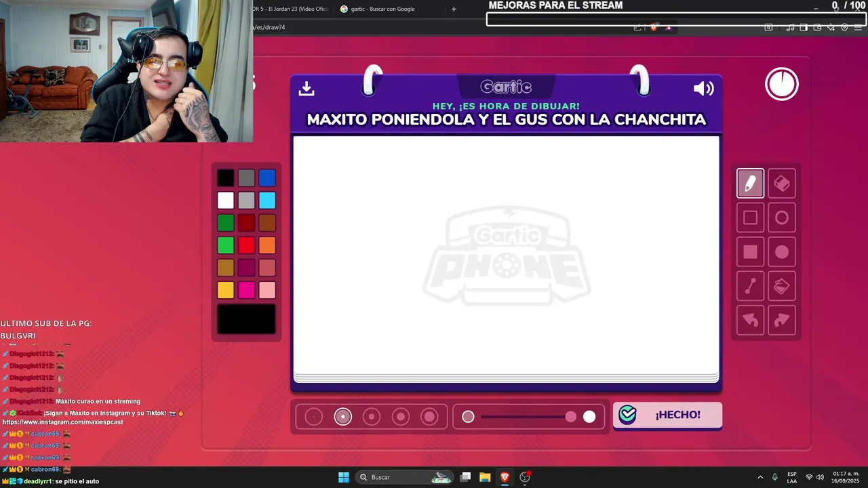This screenshot has height=488, width=868.
Task: Click the streamer webcam overlay
Action: tap(126, 70)
